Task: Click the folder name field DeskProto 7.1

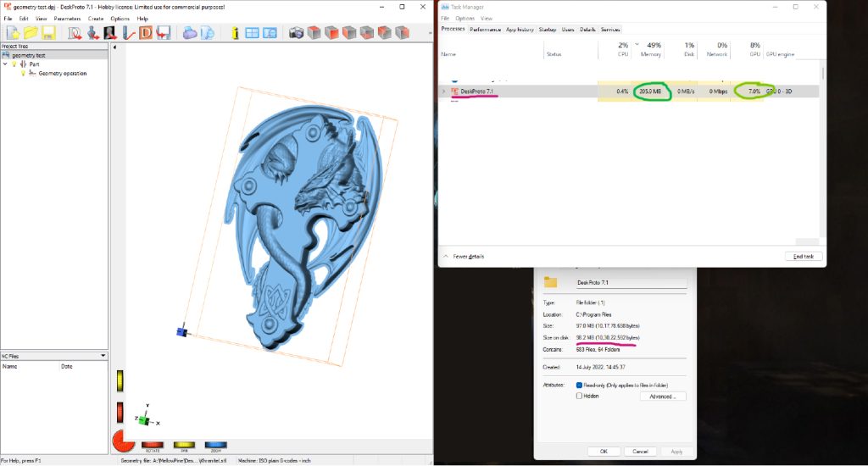Action: pos(629,282)
